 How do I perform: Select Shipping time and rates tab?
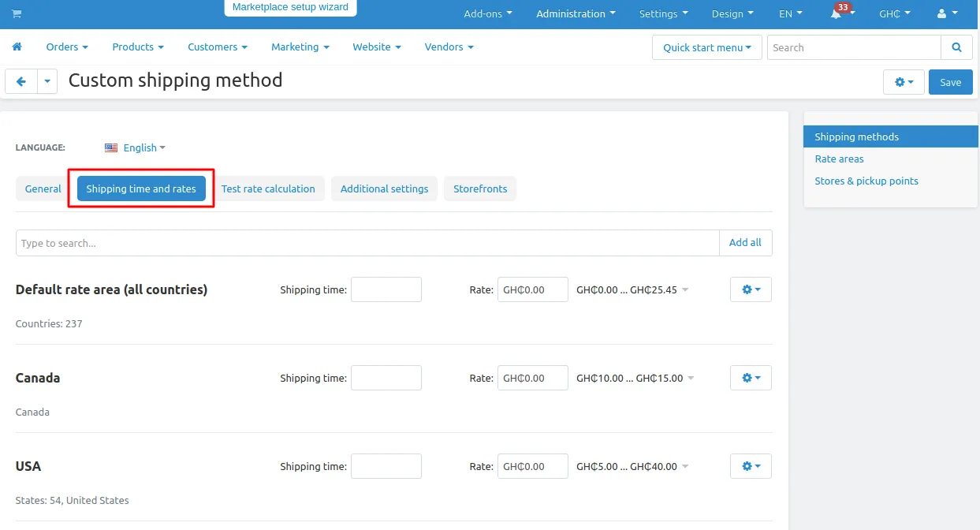141,188
